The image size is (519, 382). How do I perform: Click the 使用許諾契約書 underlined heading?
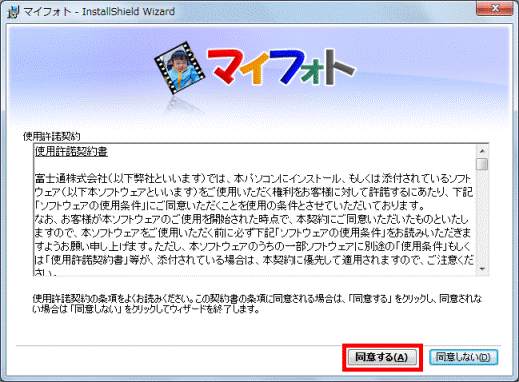[71, 152]
